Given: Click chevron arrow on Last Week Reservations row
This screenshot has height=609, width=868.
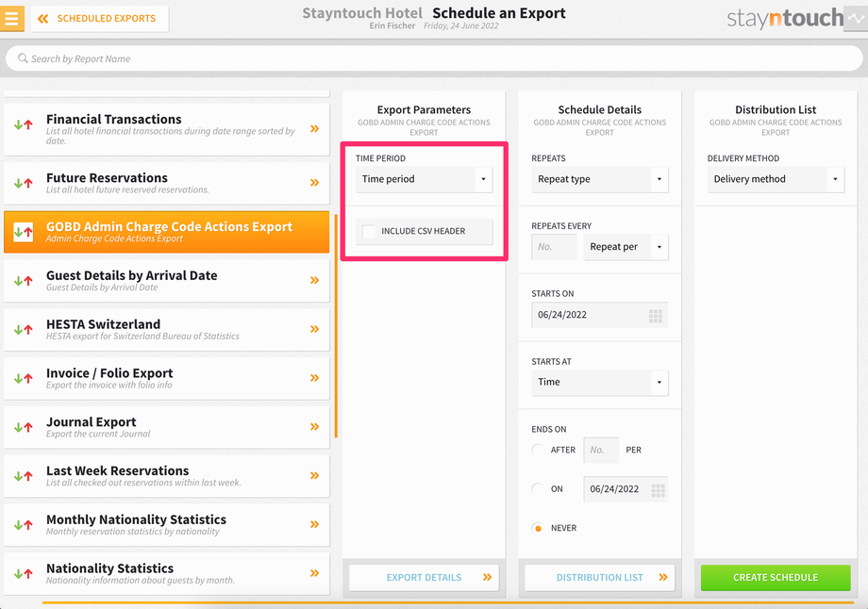Looking at the screenshot, I should point(314,475).
